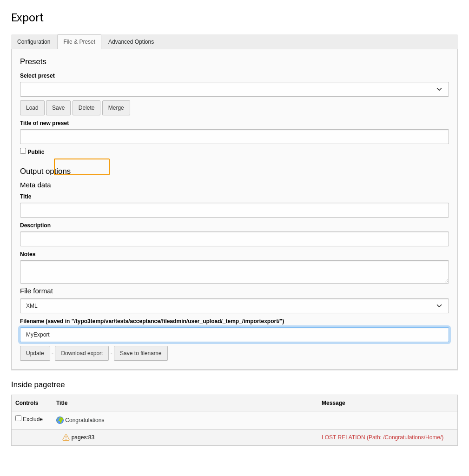The height and width of the screenshot is (476, 469).
Task: Click Save to filename
Action: (x=140, y=353)
